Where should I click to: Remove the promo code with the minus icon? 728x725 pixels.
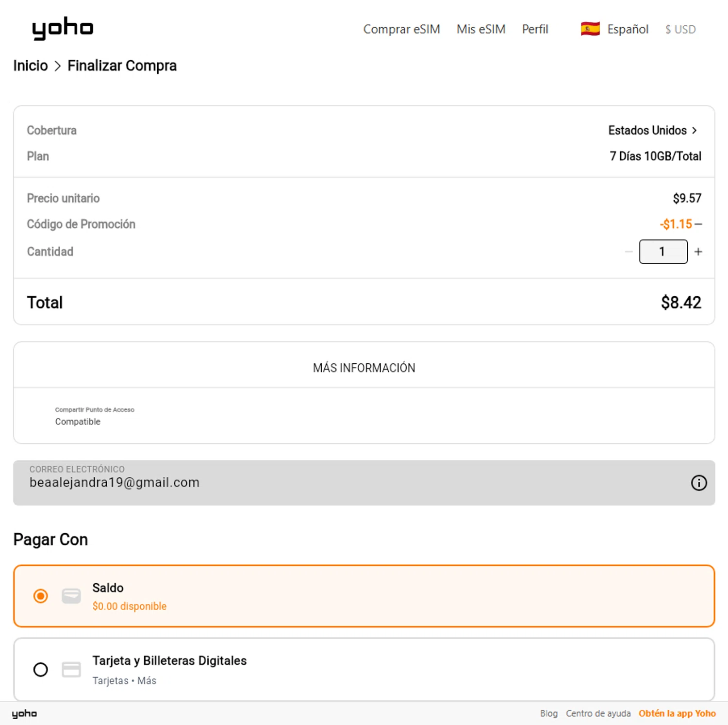tap(698, 224)
